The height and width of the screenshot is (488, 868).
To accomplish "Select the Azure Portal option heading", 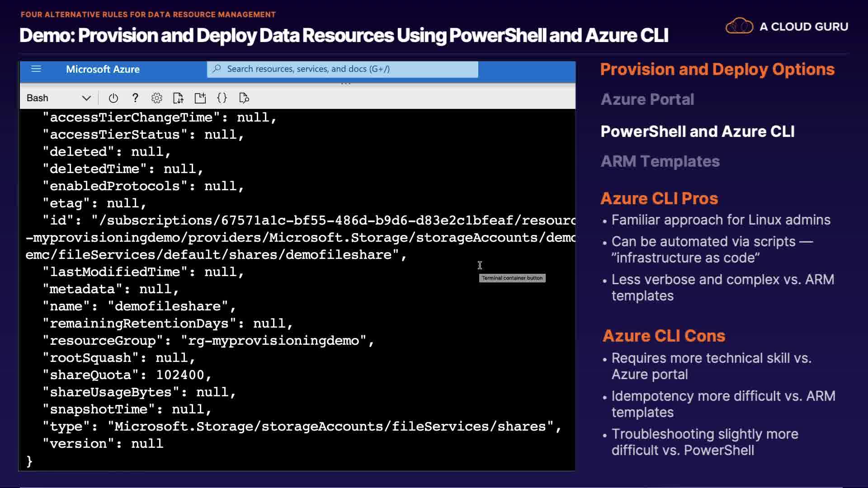I will (647, 99).
